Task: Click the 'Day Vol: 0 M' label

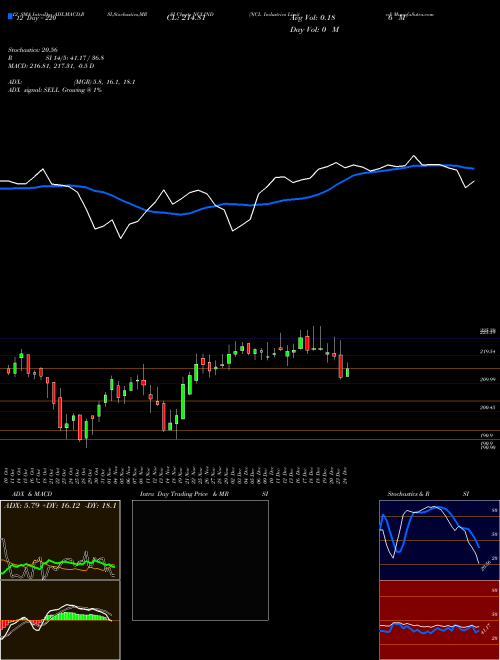Action: click(x=314, y=29)
